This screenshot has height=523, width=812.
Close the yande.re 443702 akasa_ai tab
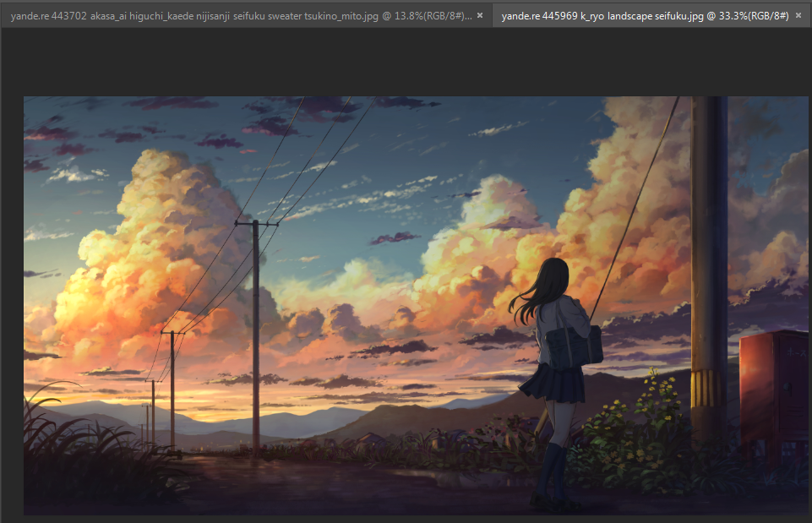[480, 15]
